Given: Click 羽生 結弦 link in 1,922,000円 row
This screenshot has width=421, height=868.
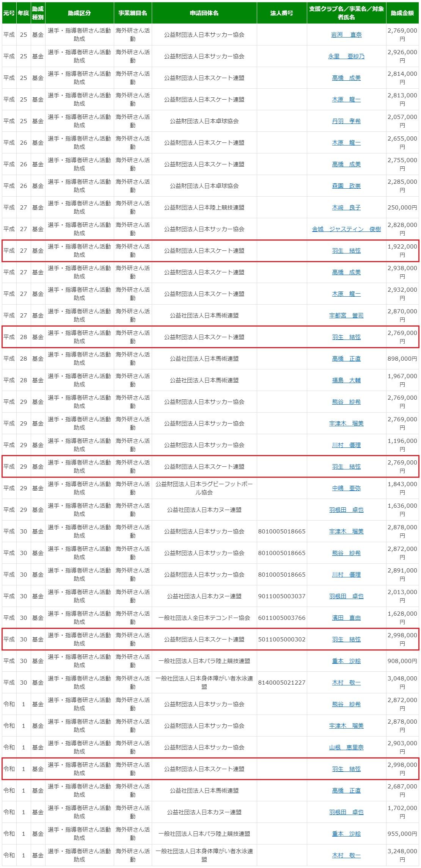Looking at the screenshot, I should coord(346,250).
